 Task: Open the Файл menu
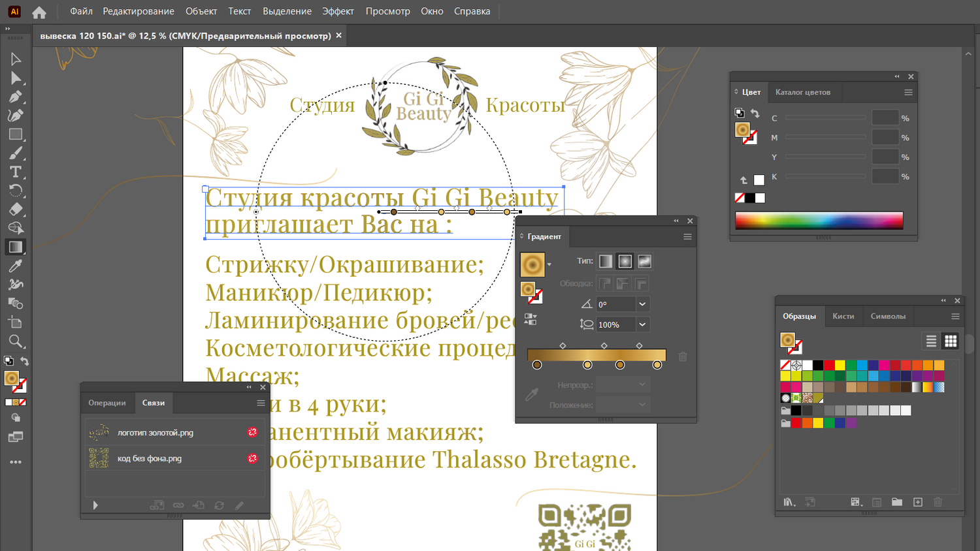tap(82, 11)
